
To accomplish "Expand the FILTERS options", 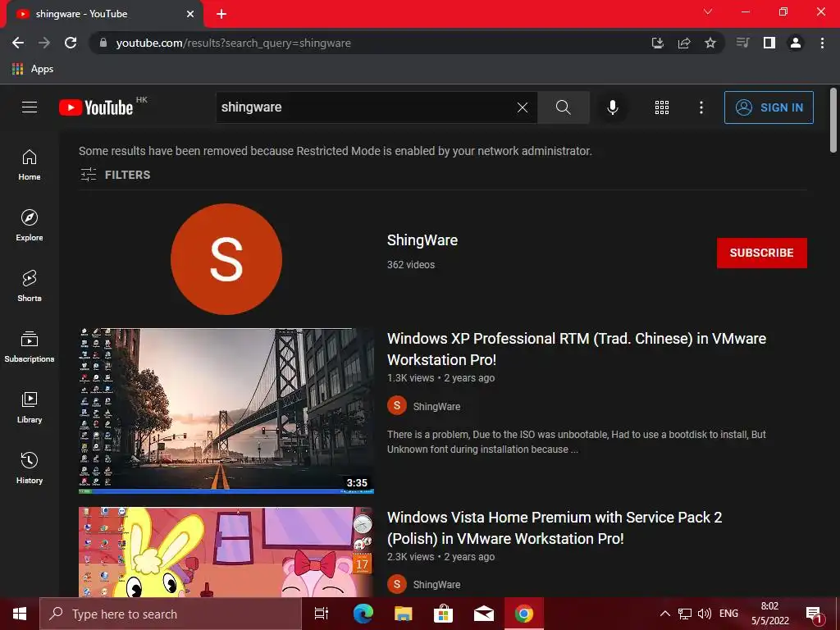I will coord(115,175).
